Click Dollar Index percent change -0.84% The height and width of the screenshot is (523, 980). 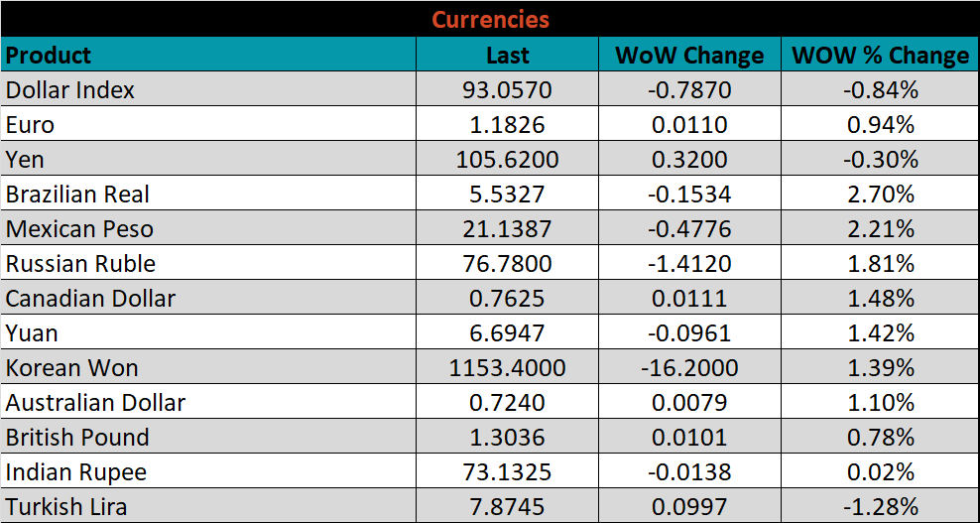tap(880, 90)
